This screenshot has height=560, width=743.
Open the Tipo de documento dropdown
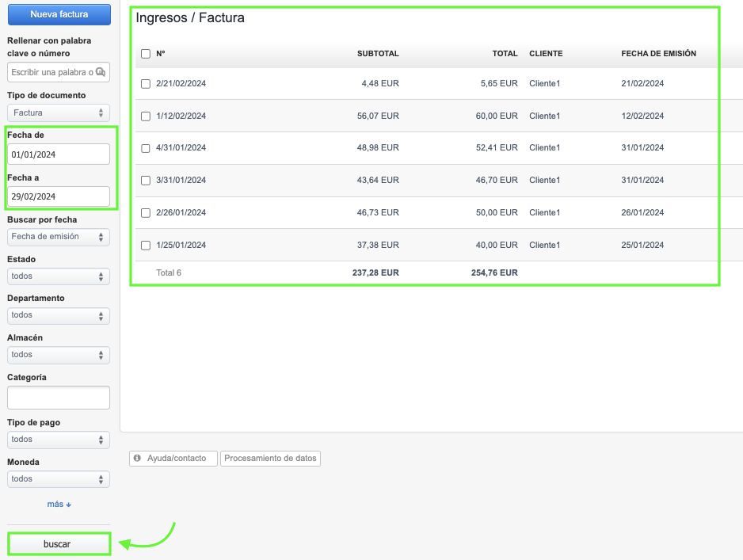coord(59,113)
